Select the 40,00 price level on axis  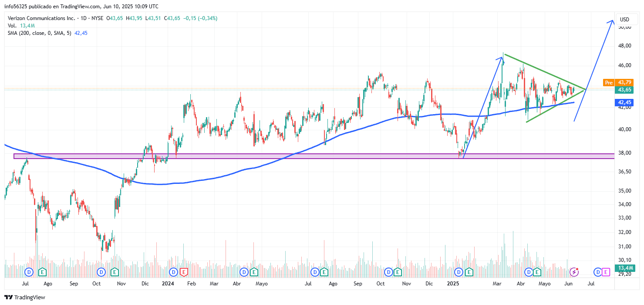point(625,129)
